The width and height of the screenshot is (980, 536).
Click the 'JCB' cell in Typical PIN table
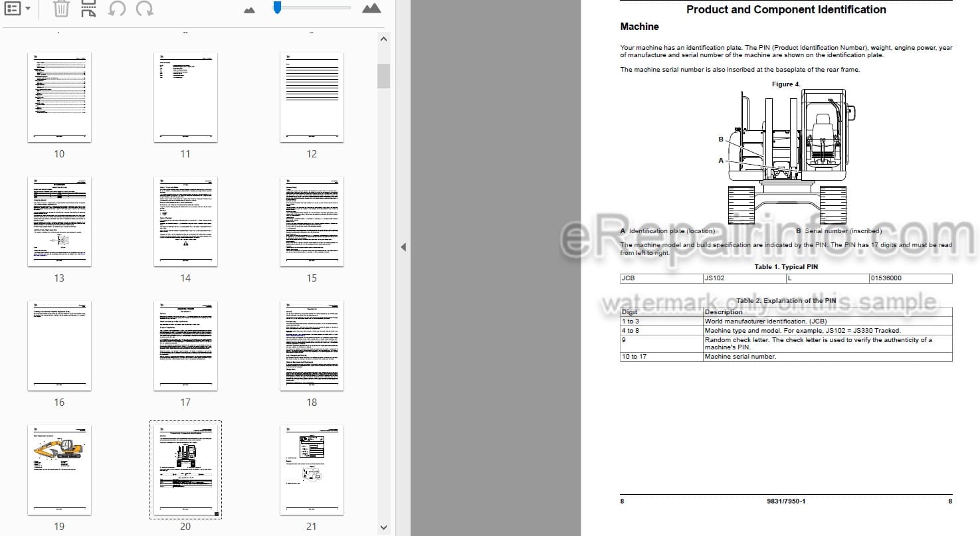[x=661, y=278]
